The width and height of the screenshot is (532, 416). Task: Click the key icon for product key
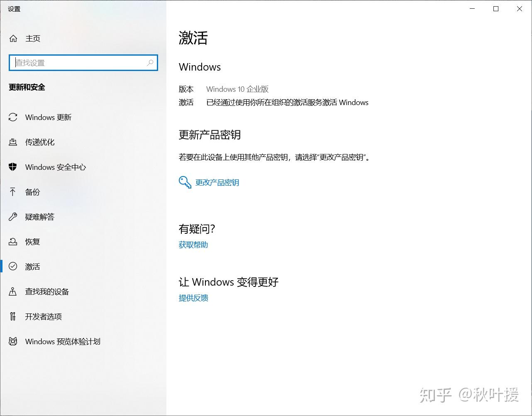tap(185, 182)
